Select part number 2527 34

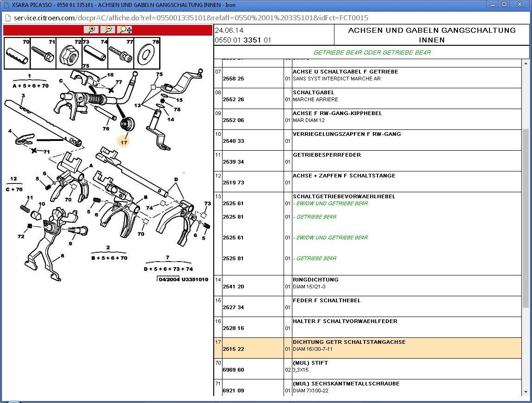pos(234,307)
